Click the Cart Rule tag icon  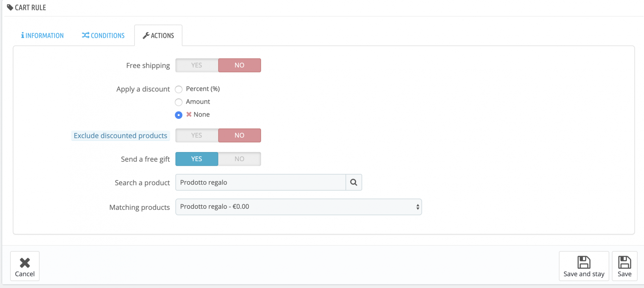point(10,7)
